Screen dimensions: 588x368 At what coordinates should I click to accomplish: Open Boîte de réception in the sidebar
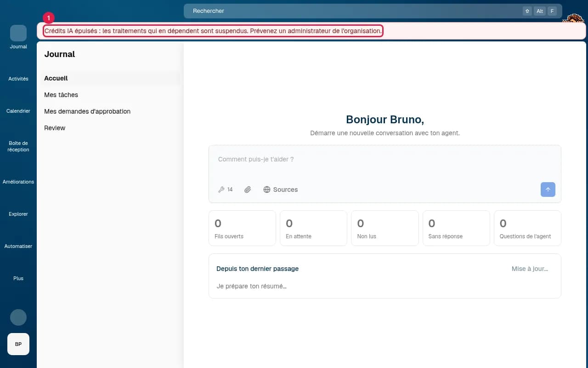tap(18, 146)
